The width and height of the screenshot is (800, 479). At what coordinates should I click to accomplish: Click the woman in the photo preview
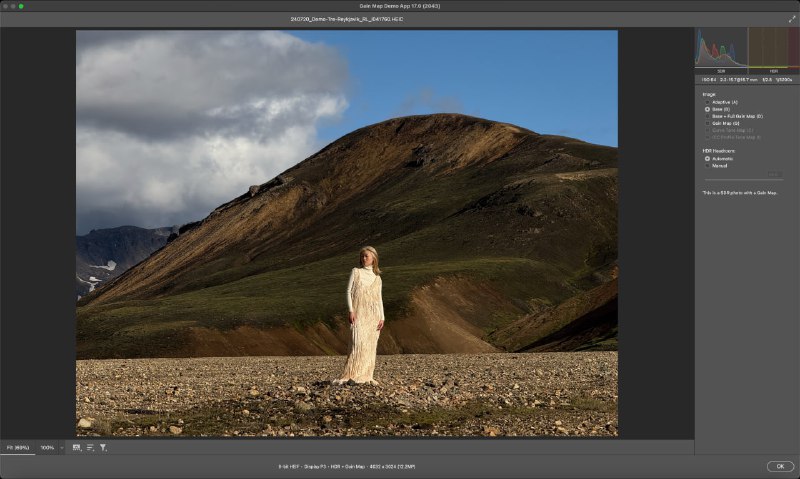[365, 315]
